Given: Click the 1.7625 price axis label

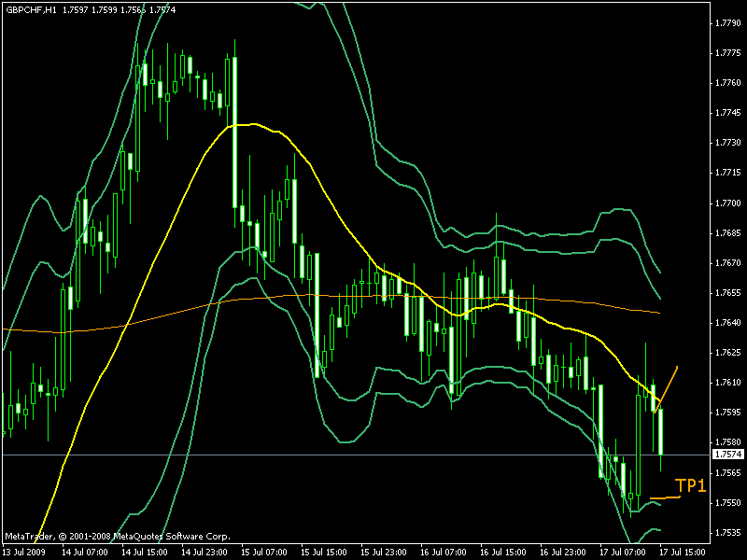Looking at the screenshot, I should click(x=728, y=353).
